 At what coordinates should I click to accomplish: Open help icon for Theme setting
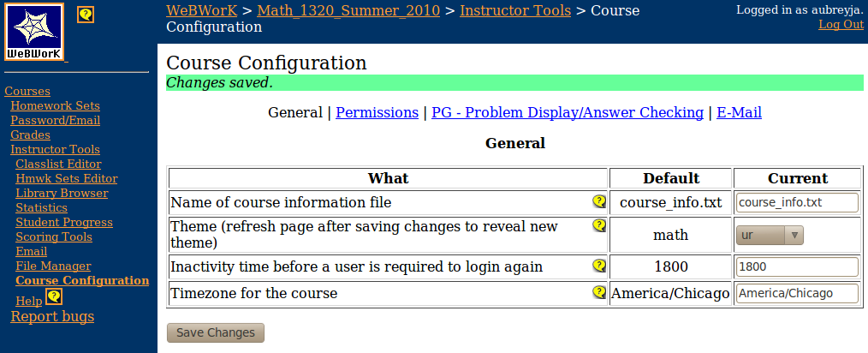(599, 225)
